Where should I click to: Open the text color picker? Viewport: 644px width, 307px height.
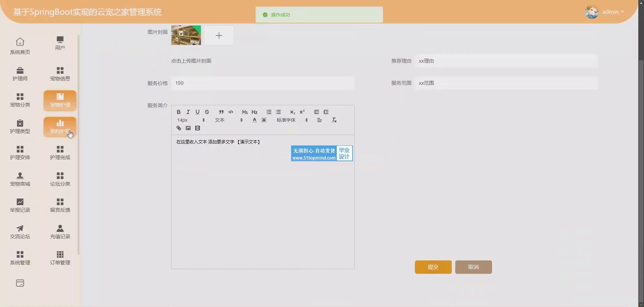(255, 120)
